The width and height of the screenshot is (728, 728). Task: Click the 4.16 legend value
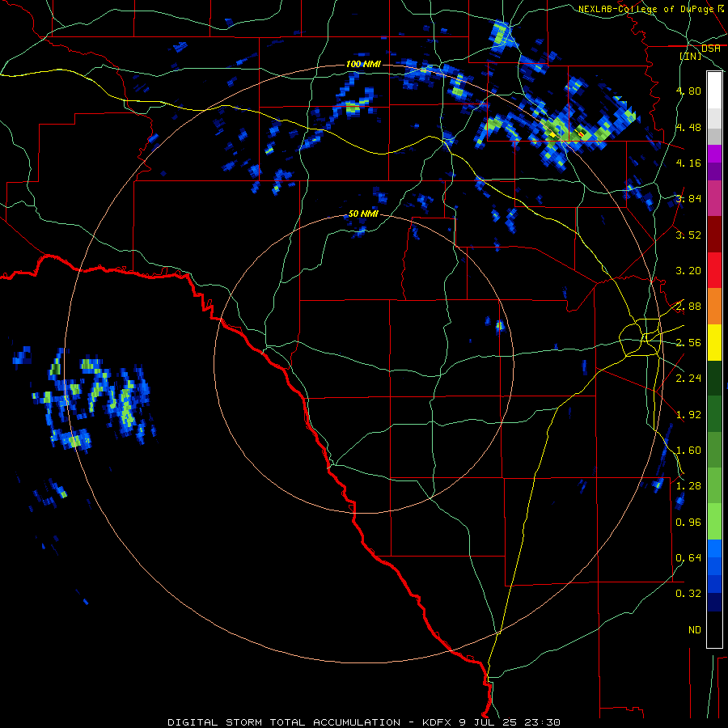tap(688, 163)
